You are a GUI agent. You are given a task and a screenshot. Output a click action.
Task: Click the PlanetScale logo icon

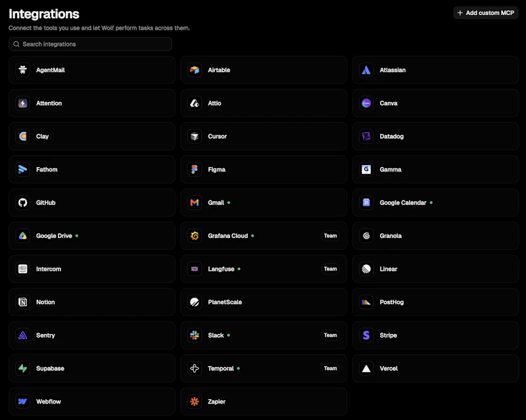tap(195, 302)
